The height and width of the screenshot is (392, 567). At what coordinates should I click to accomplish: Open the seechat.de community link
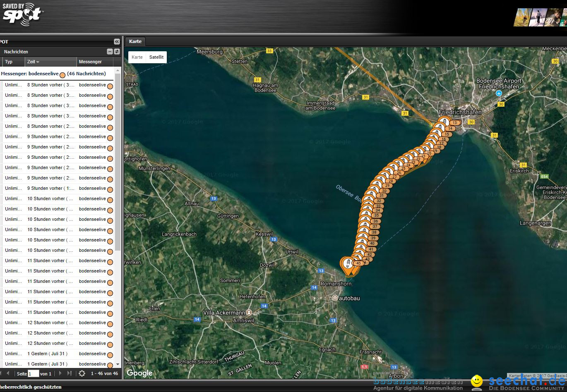coord(527,383)
